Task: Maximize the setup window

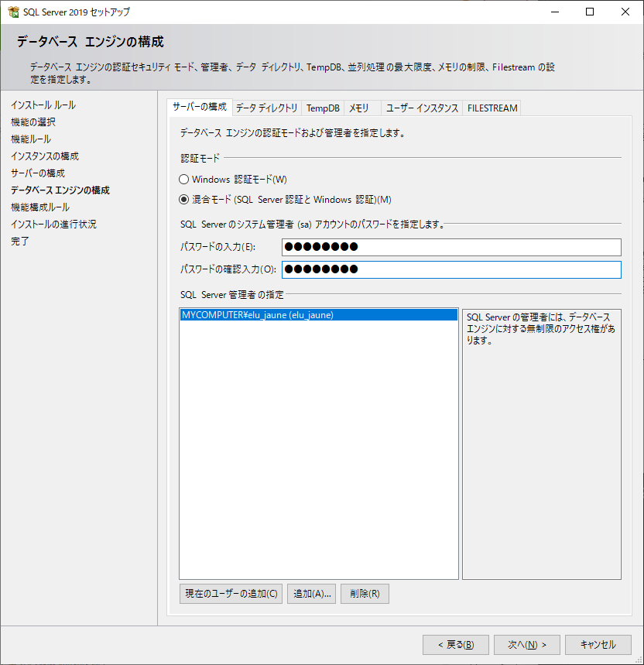Action: coord(590,12)
